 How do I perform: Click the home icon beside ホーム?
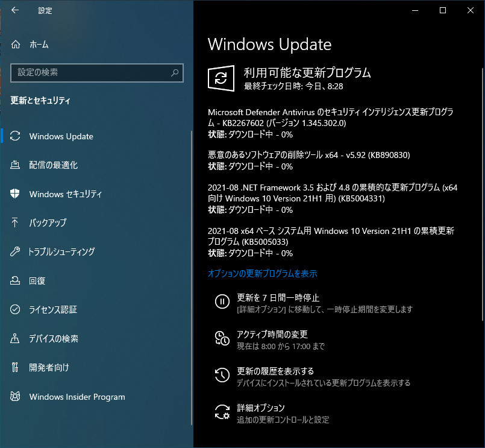pyautogui.click(x=16, y=45)
